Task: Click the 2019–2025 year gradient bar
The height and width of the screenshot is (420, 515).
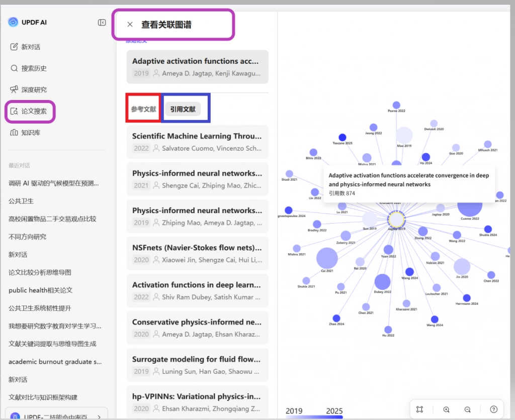Action: [x=314, y=417]
